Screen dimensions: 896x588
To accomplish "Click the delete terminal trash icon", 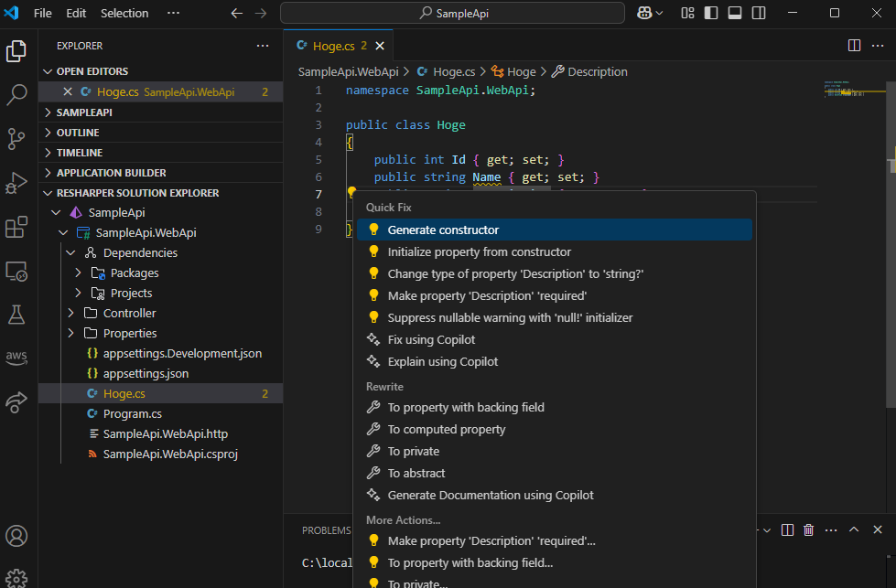I will click(x=809, y=529).
